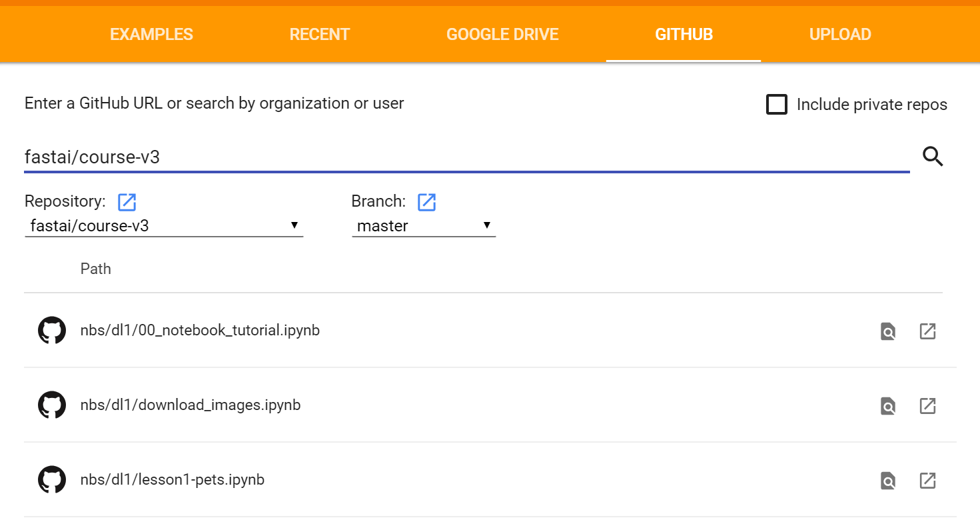This screenshot has width=980, height=530.
Task: Open nbs/dl1/lesson1-pets.ipynb notebook
Action: coord(172,480)
